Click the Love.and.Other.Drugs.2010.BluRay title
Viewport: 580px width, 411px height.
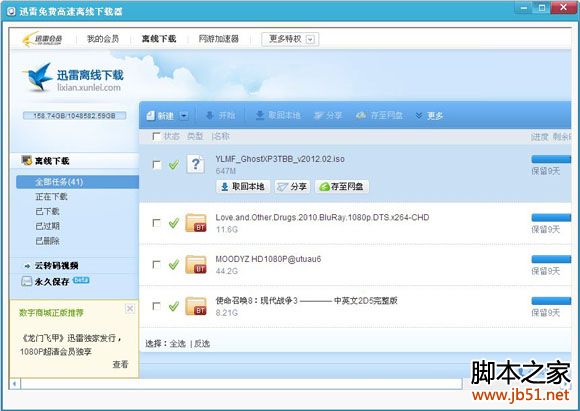[322, 217]
